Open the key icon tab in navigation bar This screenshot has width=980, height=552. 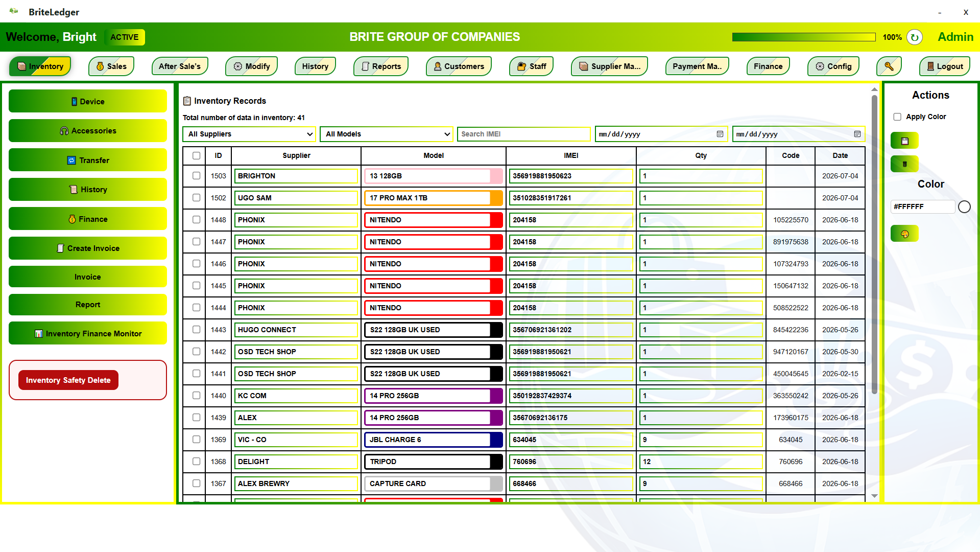pos(889,66)
